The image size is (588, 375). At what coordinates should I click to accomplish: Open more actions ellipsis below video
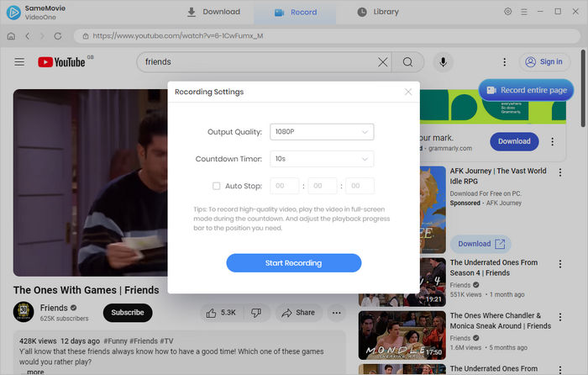pyautogui.click(x=336, y=313)
